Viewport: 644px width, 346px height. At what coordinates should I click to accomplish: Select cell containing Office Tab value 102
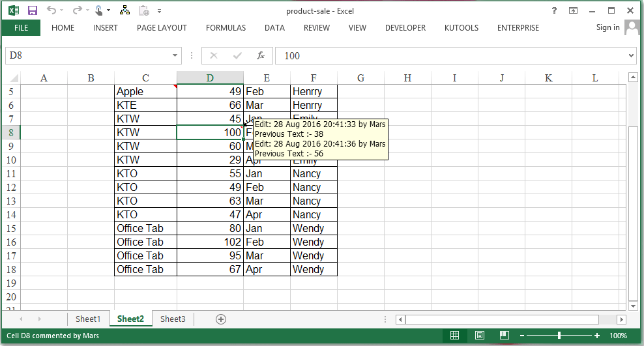click(x=210, y=242)
